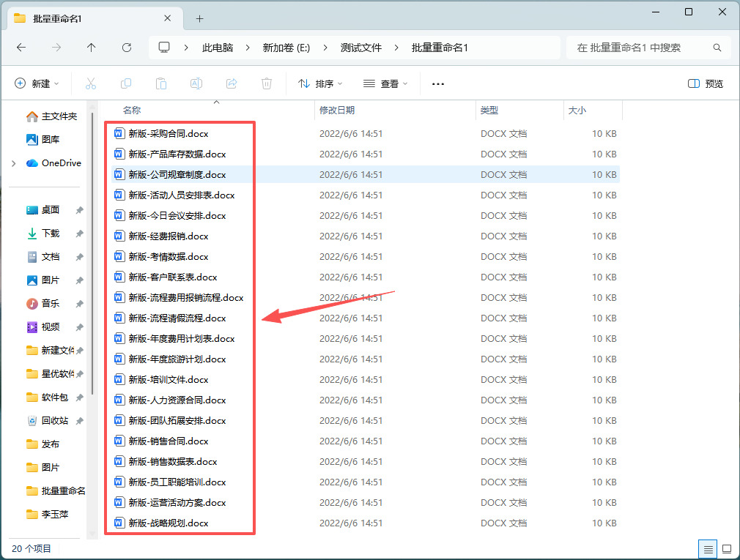Click 批量重命名1 breadcrumb in address bar
Viewport: 740px width, 560px height.
click(x=440, y=48)
